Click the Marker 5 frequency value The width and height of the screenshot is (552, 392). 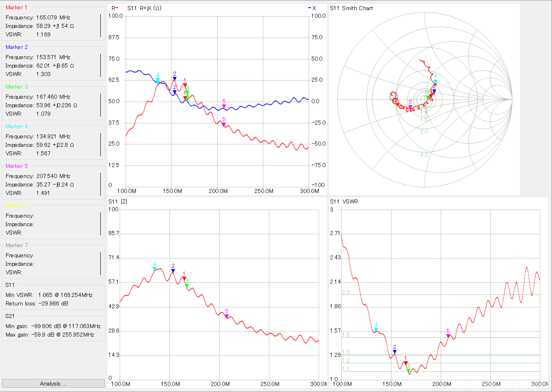pyautogui.click(x=53, y=176)
